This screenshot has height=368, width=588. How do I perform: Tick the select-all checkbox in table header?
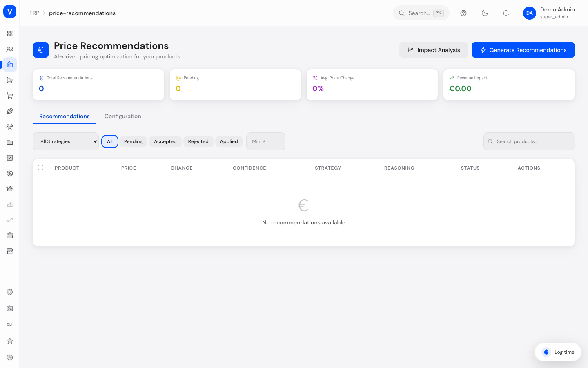coord(40,167)
